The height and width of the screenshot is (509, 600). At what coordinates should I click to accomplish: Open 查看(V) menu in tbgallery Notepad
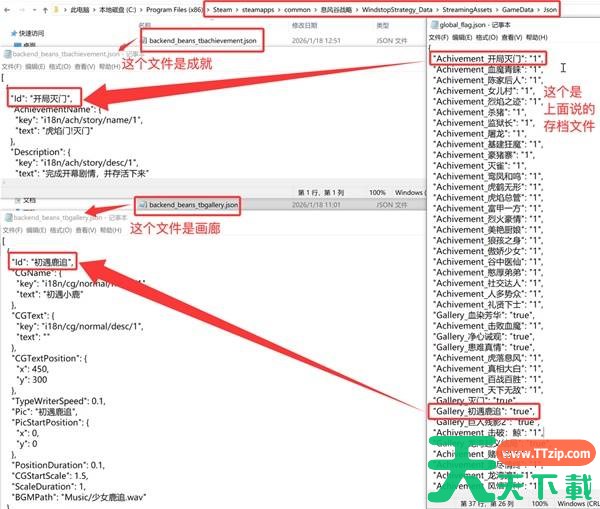pyautogui.click(x=86, y=230)
